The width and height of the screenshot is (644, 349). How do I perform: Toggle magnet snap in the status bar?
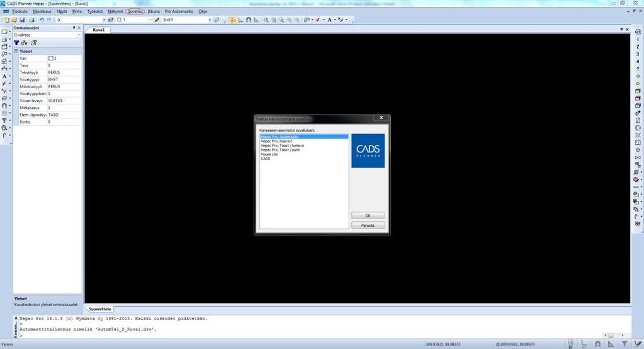[x=597, y=344]
